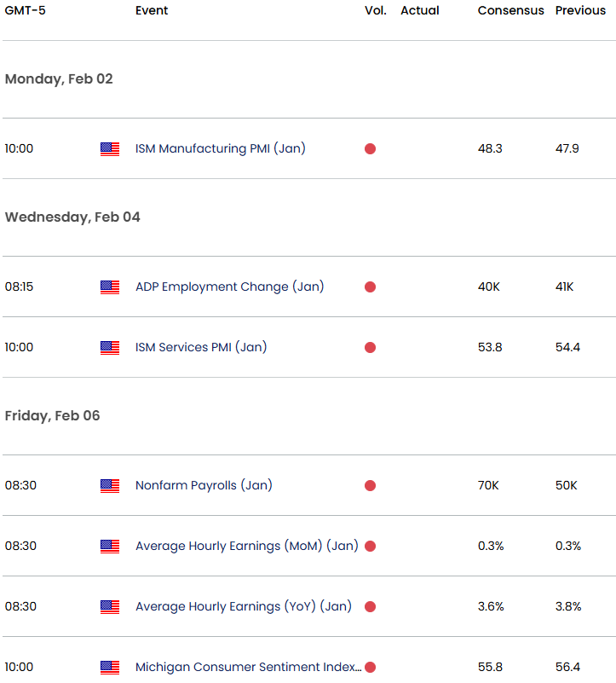Open the ISM Manufacturing PMI (Jan) event
This screenshot has height=683, width=616.
tap(220, 148)
